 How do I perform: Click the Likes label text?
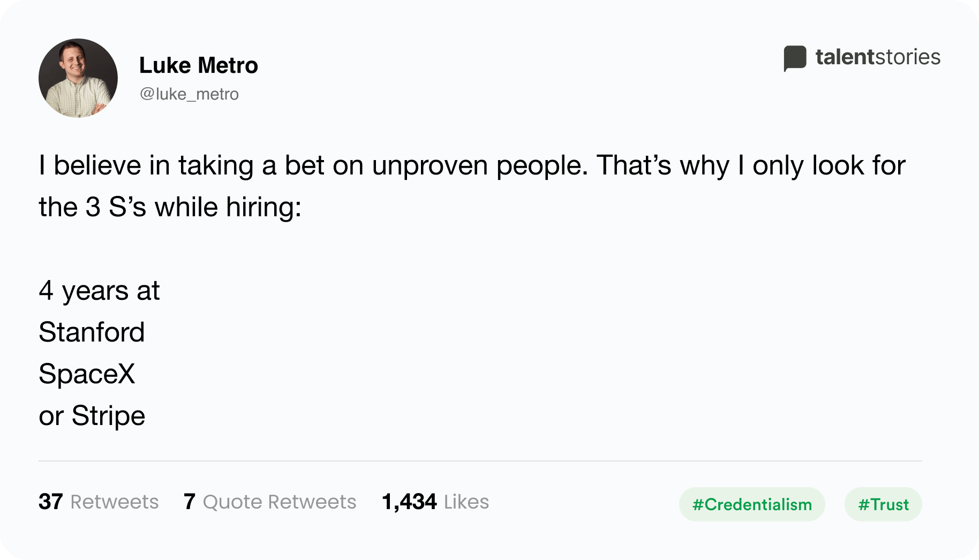(x=466, y=502)
